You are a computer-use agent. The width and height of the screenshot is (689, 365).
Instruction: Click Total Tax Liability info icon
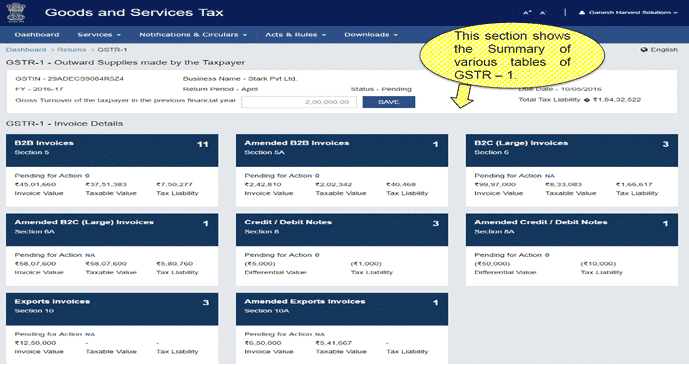[x=587, y=100]
